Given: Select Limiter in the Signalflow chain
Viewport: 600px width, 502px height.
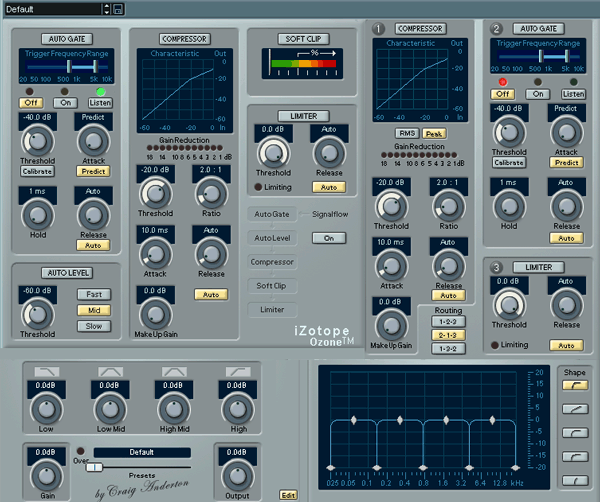Looking at the screenshot, I should 272,310.
